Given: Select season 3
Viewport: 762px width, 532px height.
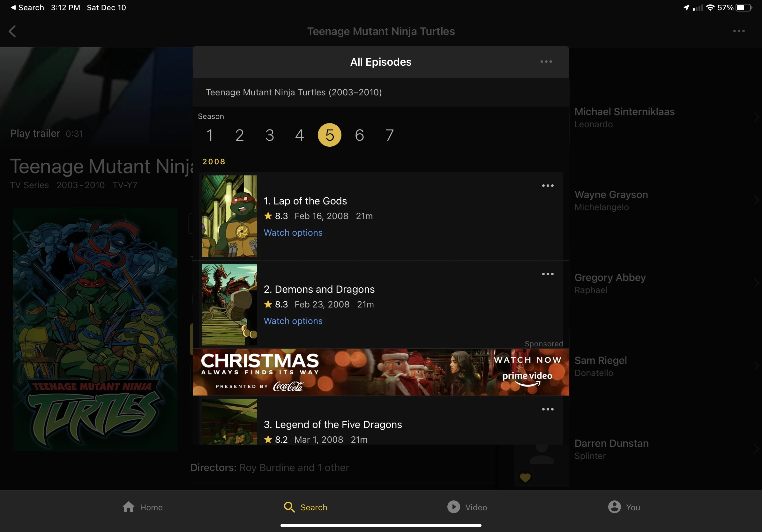Looking at the screenshot, I should click(270, 135).
